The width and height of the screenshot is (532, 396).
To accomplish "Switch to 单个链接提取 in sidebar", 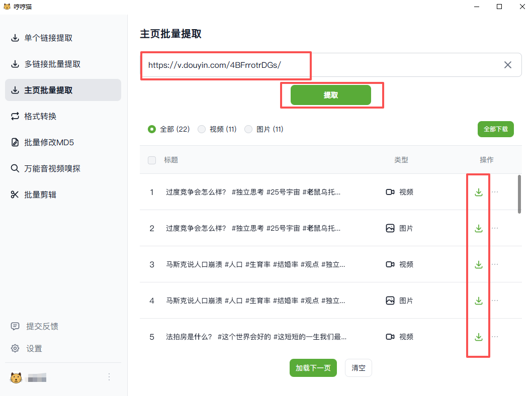I will [48, 38].
